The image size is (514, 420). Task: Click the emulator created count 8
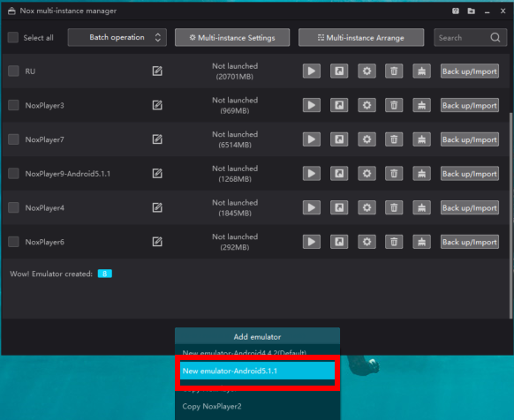pos(105,274)
